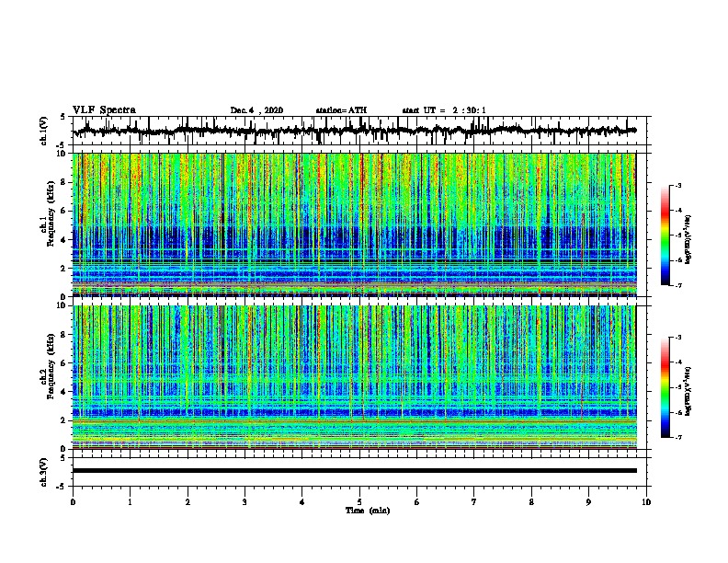Click the ch.3(V) axis label
728x563 pixels.
[44, 472]
